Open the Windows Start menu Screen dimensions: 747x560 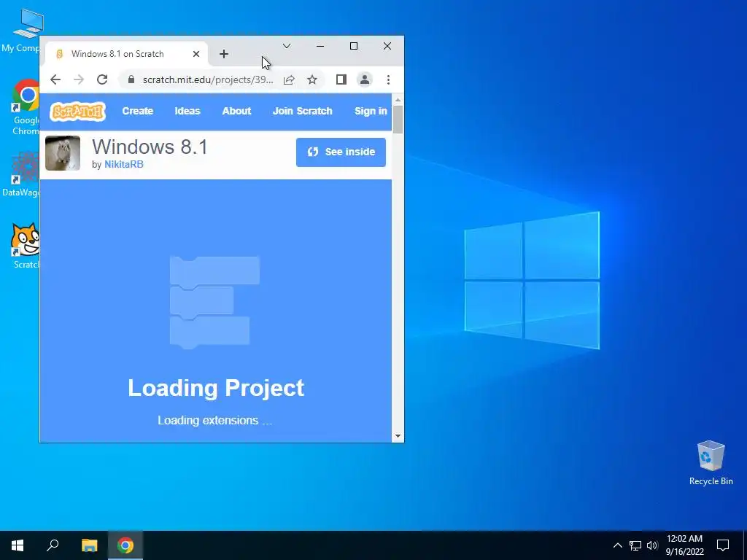[x=18, y=545]
